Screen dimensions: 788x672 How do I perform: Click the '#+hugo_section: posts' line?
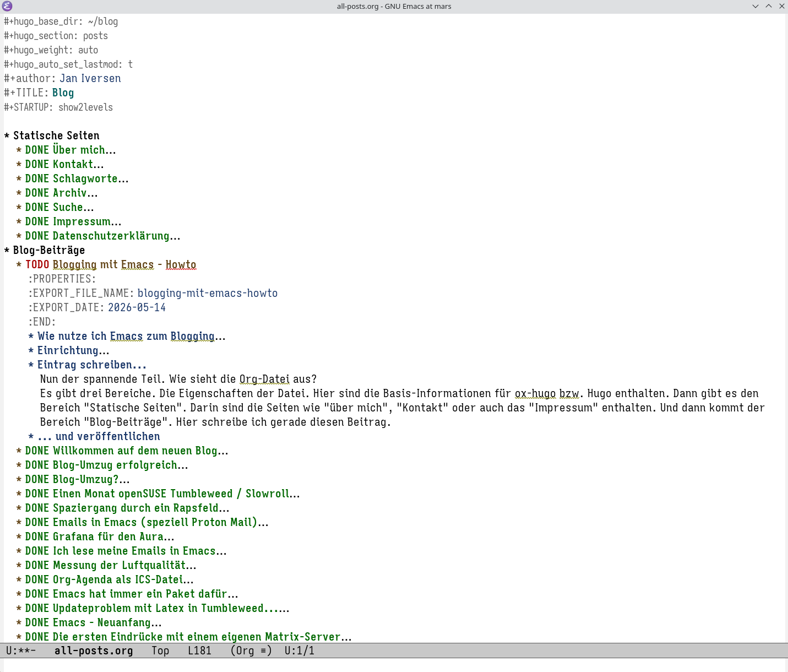56,36
